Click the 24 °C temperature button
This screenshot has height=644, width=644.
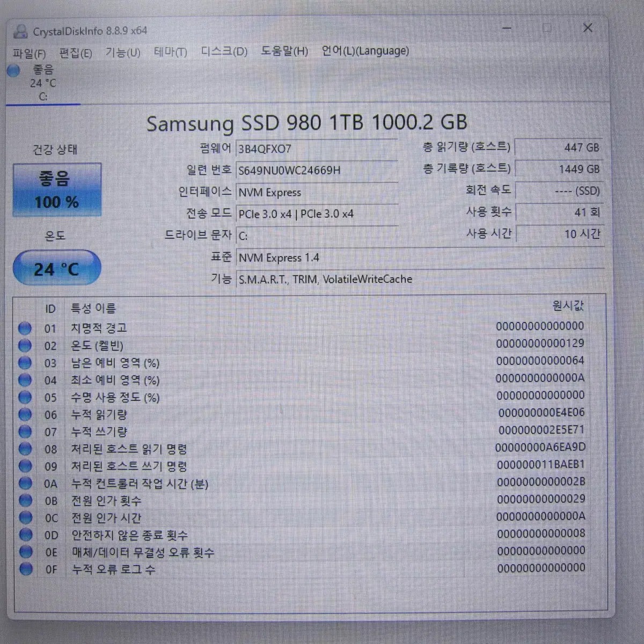(x=57, y=268)
